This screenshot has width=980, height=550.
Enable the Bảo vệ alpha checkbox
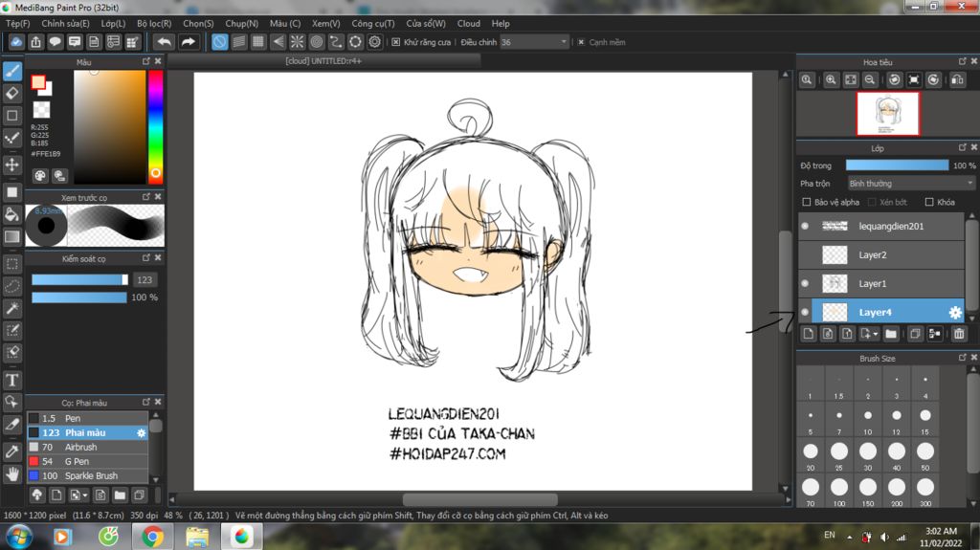click(806, 202)
